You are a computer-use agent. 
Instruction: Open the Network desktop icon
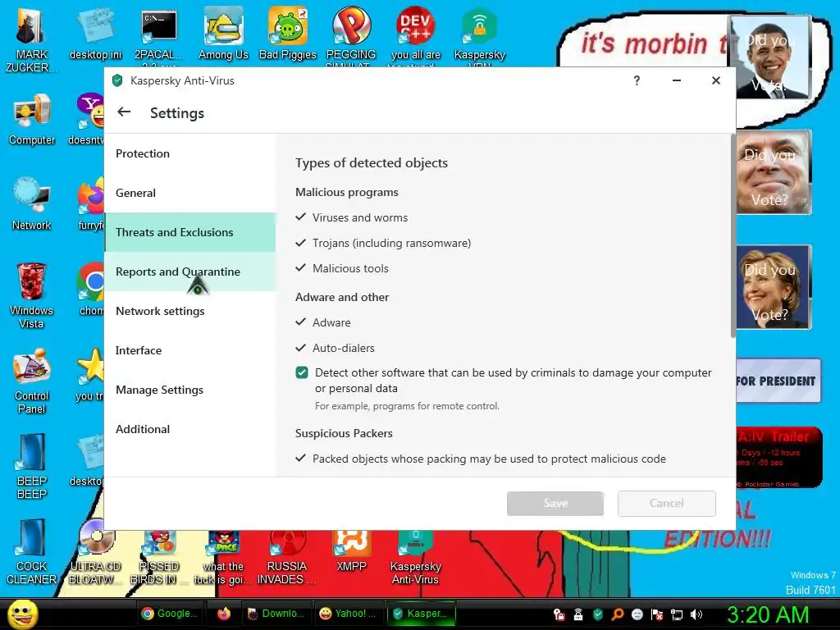[x=32, y=203]
